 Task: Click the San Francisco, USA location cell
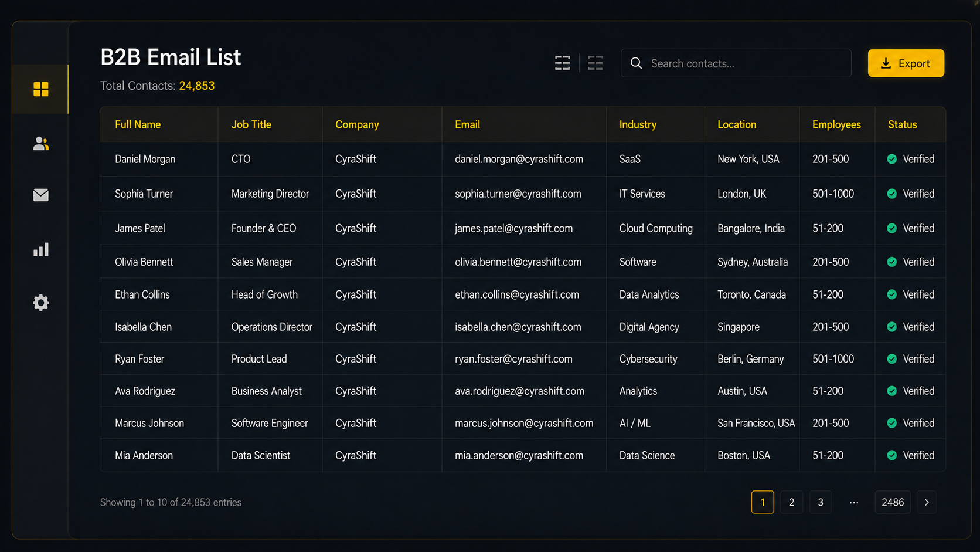point(756,423)
